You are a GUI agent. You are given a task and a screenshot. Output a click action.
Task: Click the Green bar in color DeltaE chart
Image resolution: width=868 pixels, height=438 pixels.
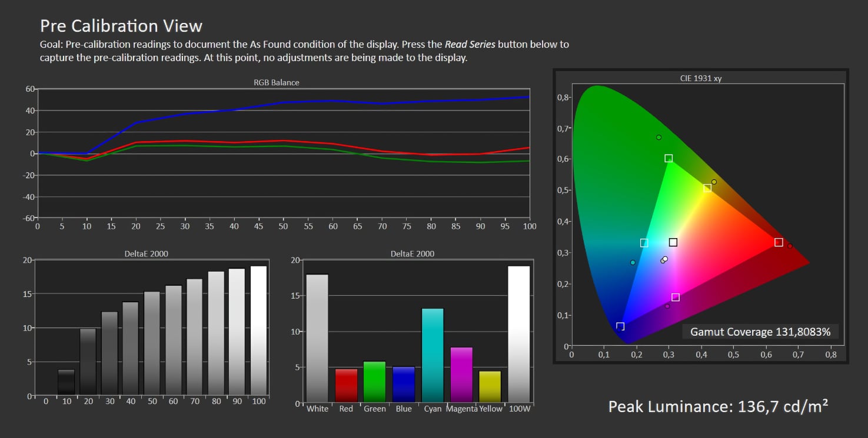(x=375, y=382)
